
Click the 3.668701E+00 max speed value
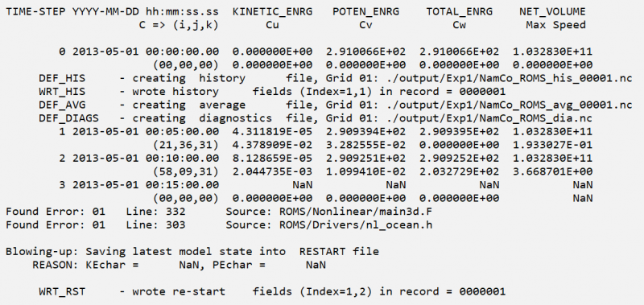552,171
